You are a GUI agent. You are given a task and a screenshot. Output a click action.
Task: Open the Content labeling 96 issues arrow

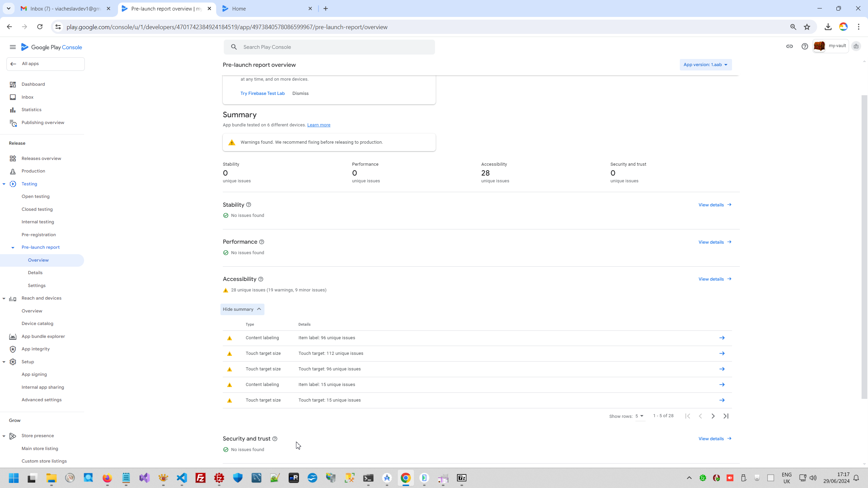pos(722,338)
